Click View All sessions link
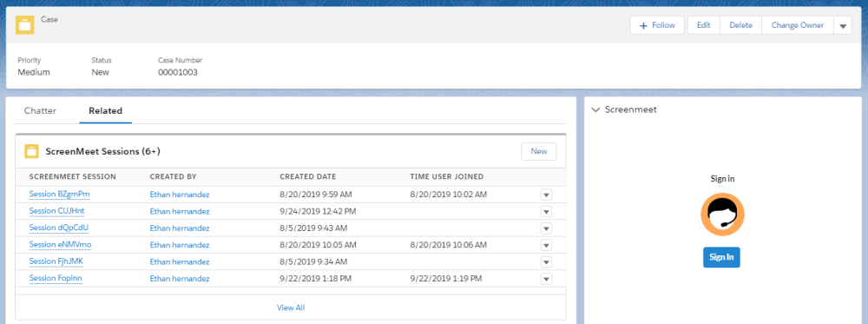The width and height of the screenshot is (868, 324). (291, 307)
